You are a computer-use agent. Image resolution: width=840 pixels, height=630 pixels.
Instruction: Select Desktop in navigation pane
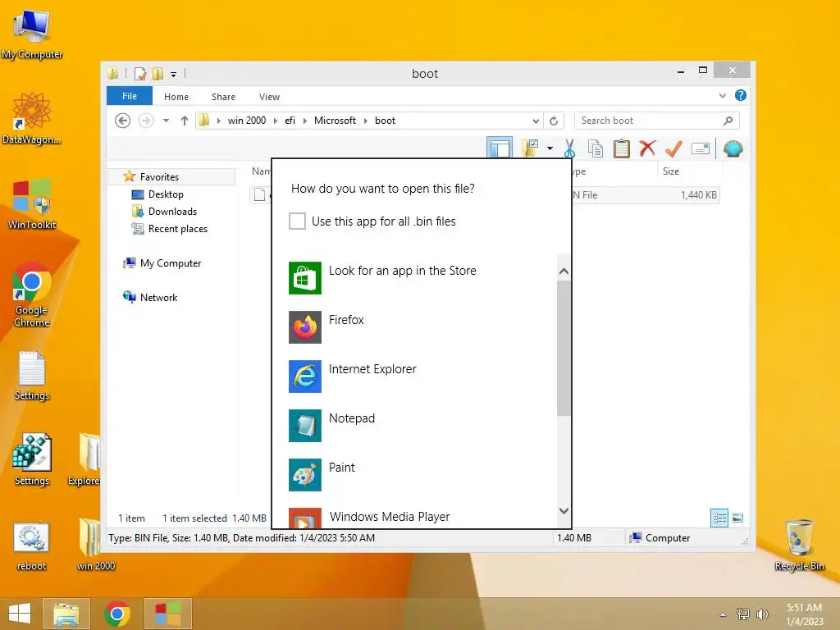click(x=166, y=194)
